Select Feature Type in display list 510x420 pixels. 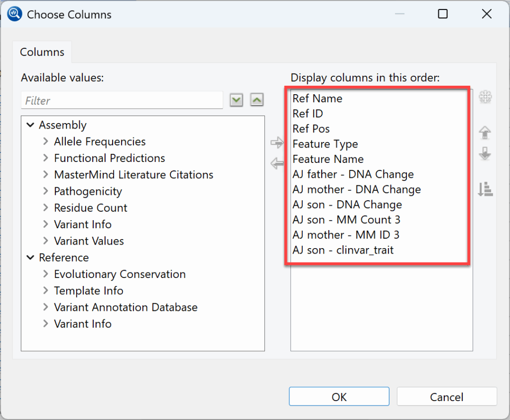[x=325, y=144]
